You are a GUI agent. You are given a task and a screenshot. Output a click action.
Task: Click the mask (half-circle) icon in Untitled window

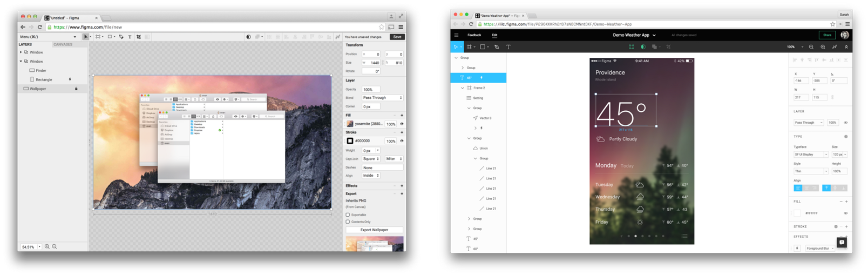(x=248, y=37)
